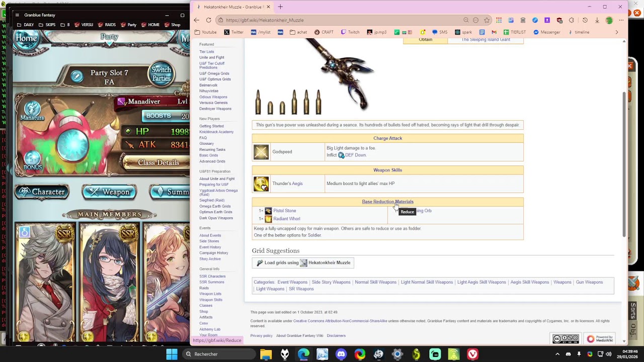
Task: Open browser downloads
Action: [x=597, y=20]
